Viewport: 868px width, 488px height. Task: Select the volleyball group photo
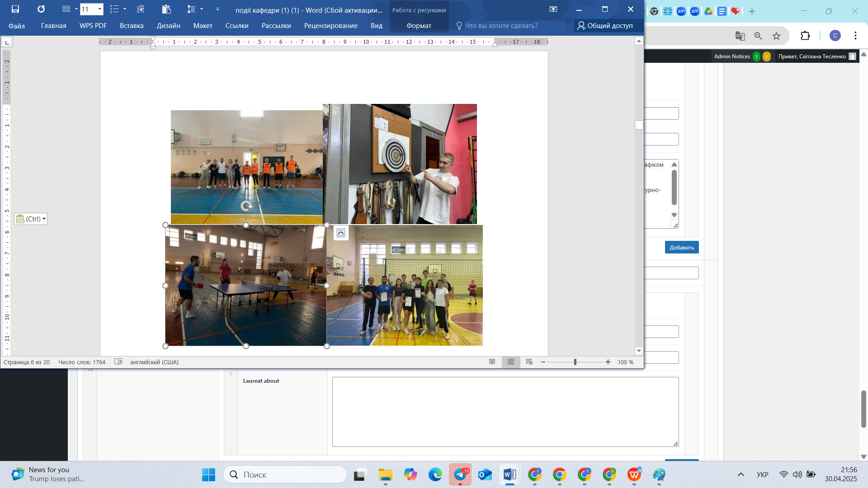click(x=405, y=285)
